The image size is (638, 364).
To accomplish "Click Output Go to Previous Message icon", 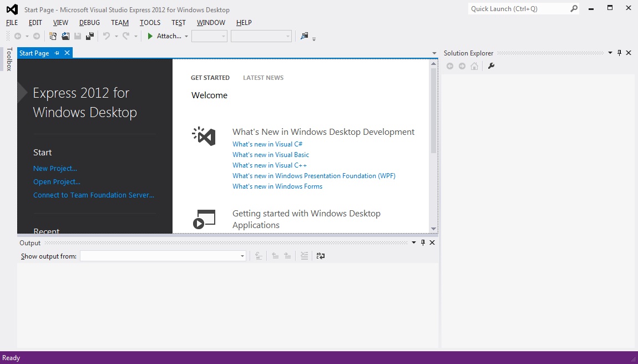I will 276,256.
